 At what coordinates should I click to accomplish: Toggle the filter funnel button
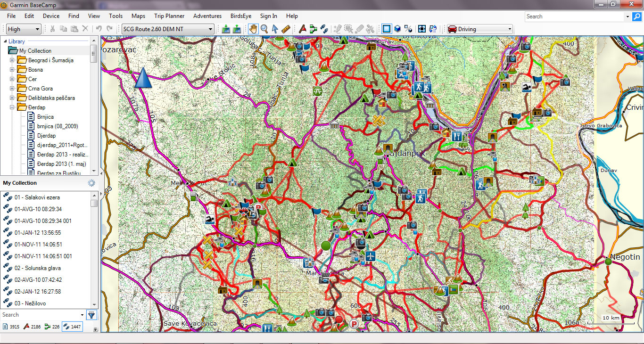point(91,315)
